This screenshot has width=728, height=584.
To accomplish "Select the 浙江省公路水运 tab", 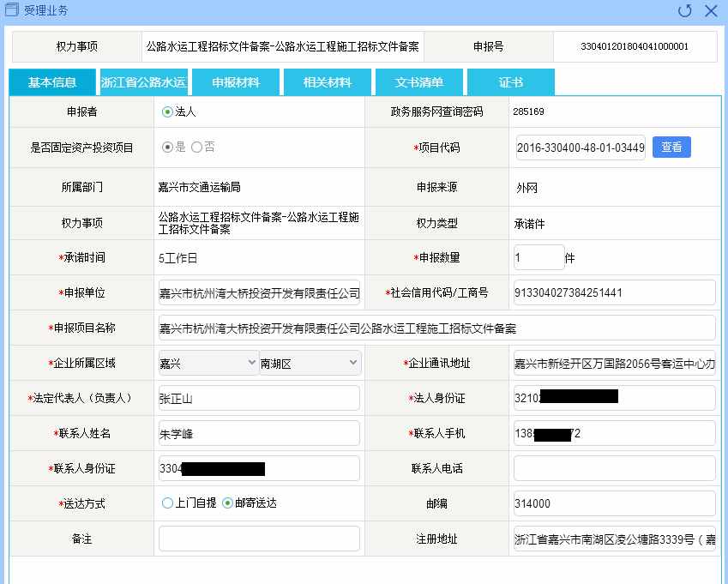I will pos(143,82).
